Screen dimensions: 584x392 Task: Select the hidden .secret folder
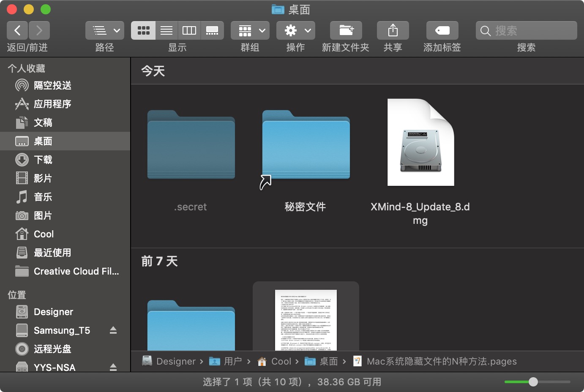[191, 144]
